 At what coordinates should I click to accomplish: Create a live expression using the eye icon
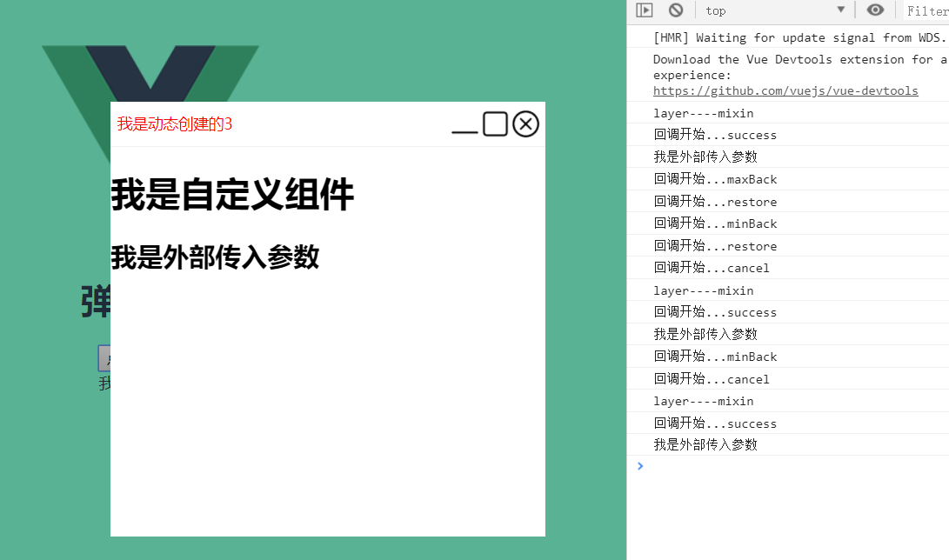click(x=875, y=10)
